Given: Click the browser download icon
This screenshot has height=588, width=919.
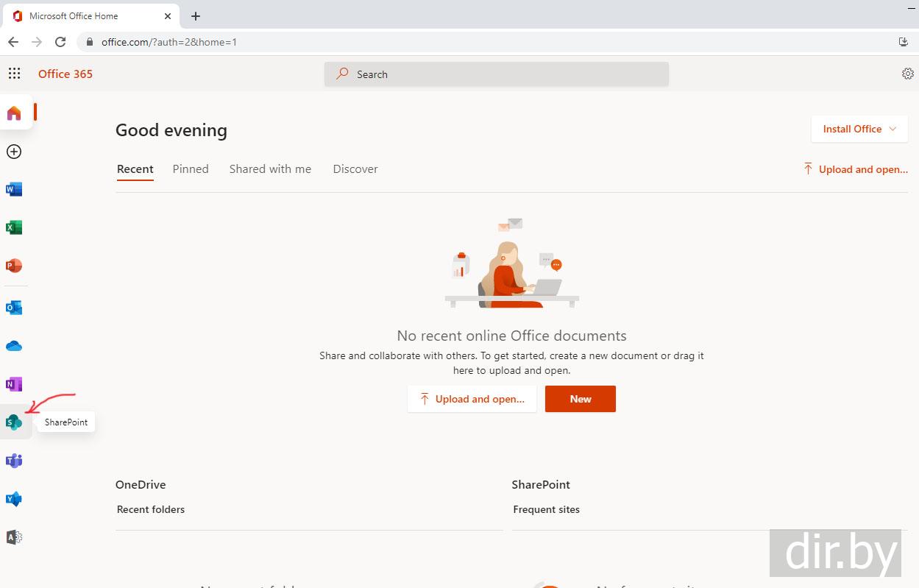Looking at the screenshot, I should coord(904,42).
